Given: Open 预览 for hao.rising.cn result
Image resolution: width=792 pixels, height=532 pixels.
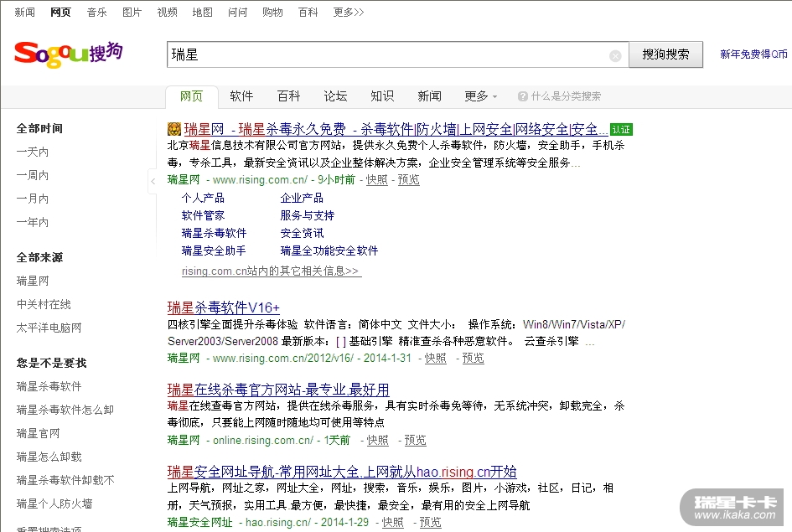Looking at the screenshot, I should [x=430, y=523].
